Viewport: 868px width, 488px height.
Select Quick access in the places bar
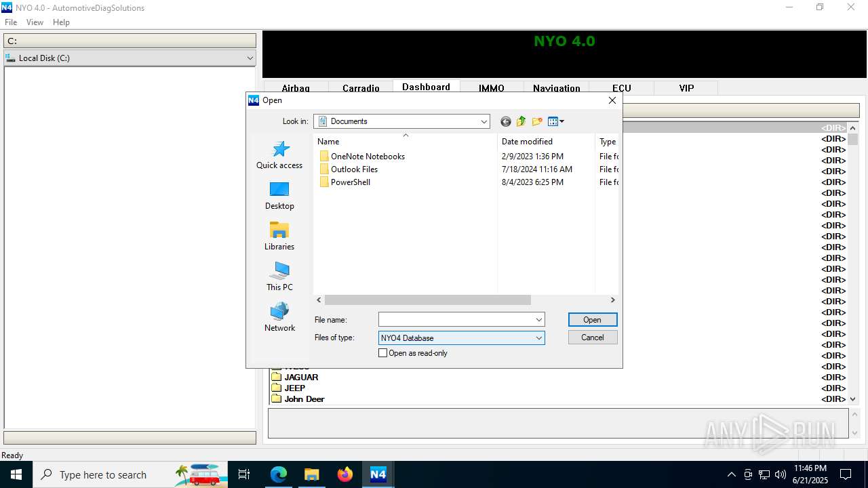click(279, 155)
